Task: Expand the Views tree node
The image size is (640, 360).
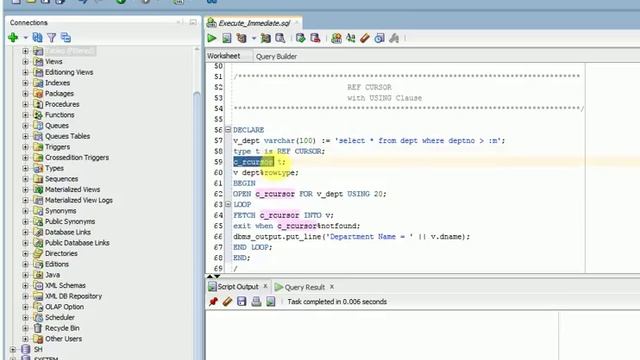Action: click(x=25, y=62)
